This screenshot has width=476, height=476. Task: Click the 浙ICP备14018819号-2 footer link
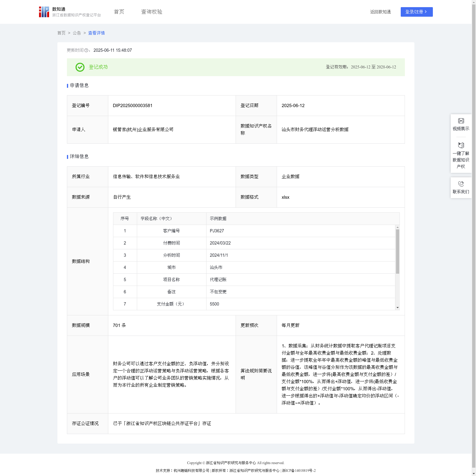[x=299, y=471]
